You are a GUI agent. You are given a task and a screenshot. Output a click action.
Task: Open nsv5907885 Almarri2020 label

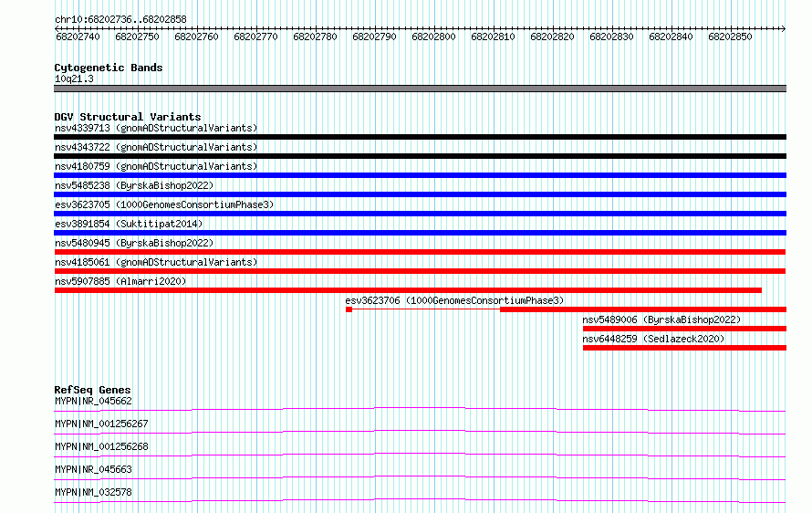pos(120,281)
